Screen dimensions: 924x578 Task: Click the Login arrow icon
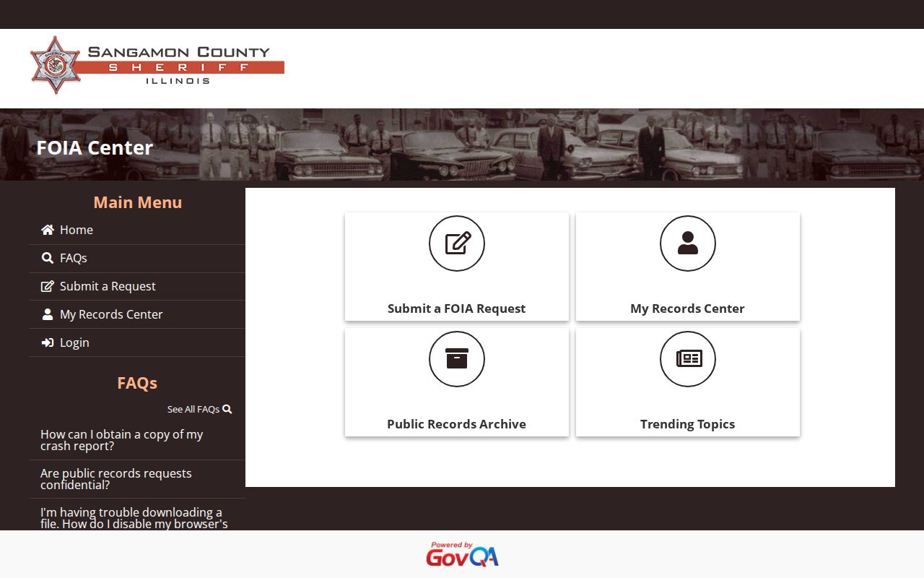(48, 342)
